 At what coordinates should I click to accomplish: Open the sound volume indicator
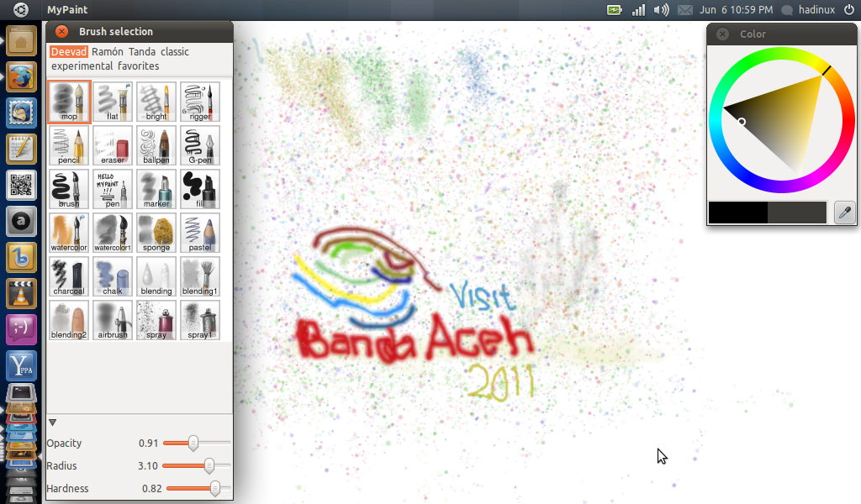(661, 10)
